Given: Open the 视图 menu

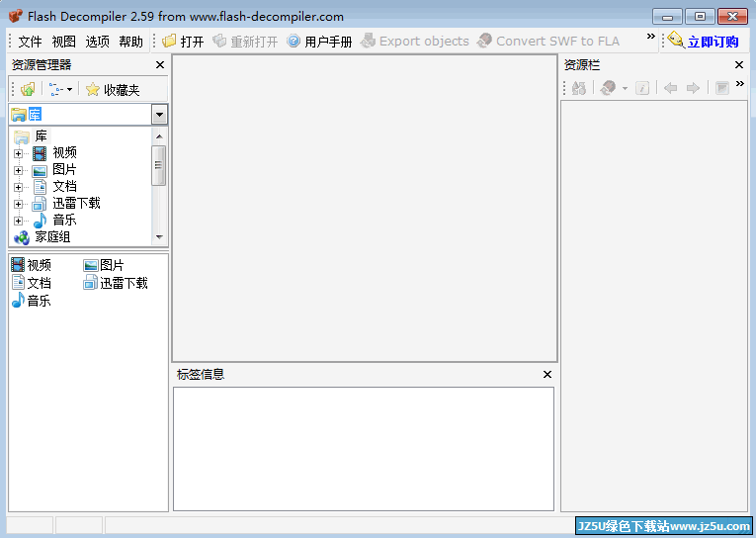Looking at the screenshot, I should 63,42.
